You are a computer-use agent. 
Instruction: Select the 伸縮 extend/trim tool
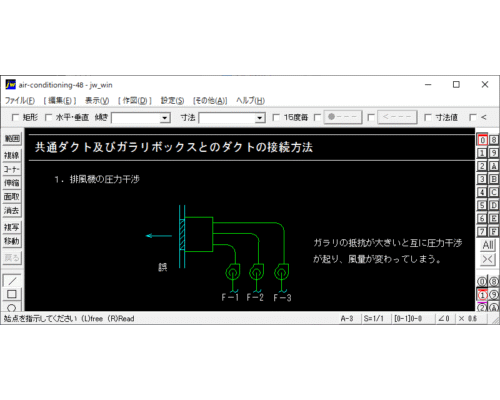(x=12, y=183)
